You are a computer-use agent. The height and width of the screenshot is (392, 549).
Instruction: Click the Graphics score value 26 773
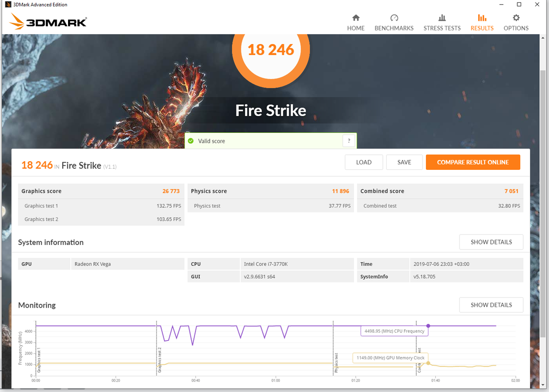pos(171,191)
